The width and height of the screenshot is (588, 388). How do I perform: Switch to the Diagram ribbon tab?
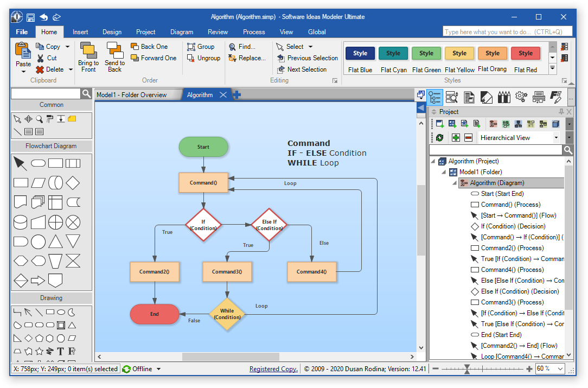[182, 32]
